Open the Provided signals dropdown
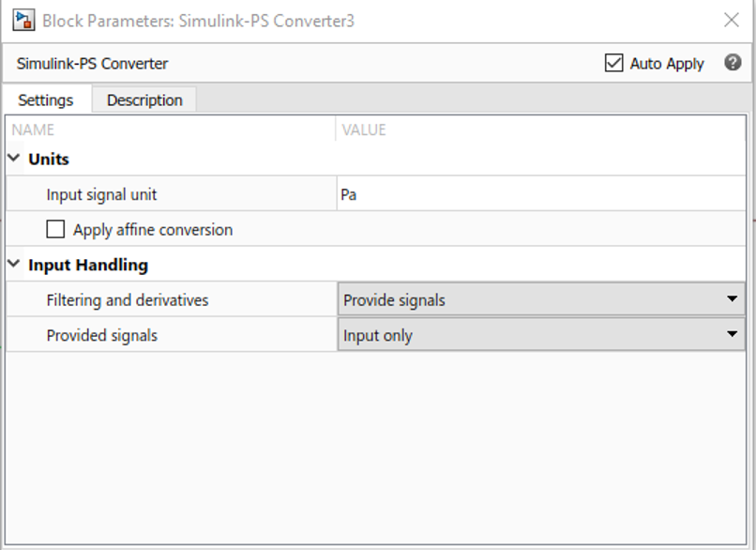756x550 pixels. [x=540, y=335]
